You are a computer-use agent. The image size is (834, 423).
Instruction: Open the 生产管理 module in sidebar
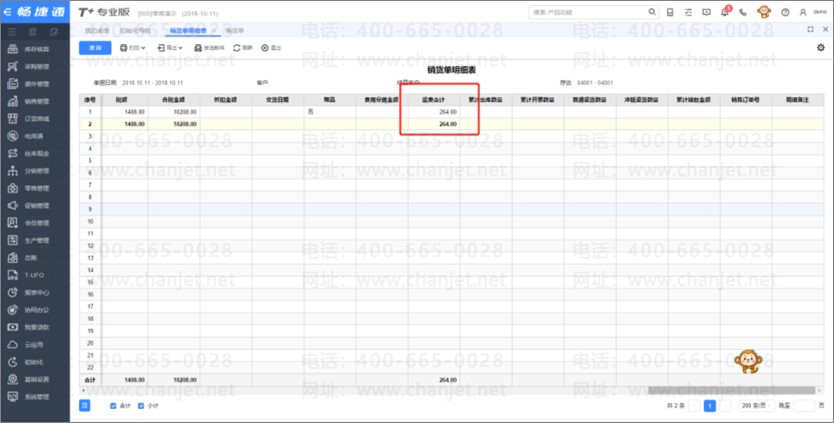point(35,240)
